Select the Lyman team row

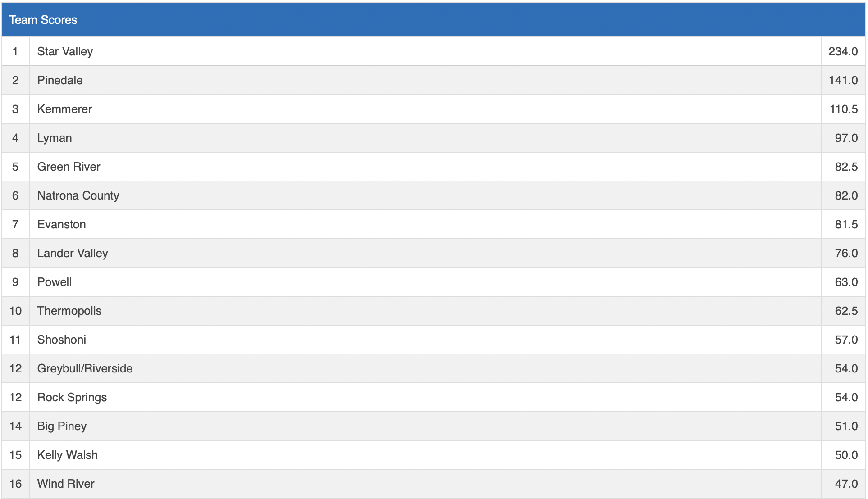pos(55,138)
